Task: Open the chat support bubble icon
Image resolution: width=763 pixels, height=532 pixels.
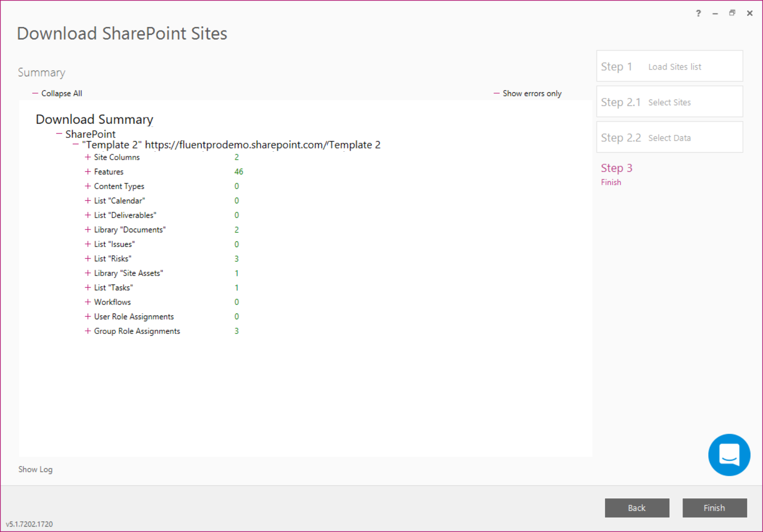Action: [729, 455]
